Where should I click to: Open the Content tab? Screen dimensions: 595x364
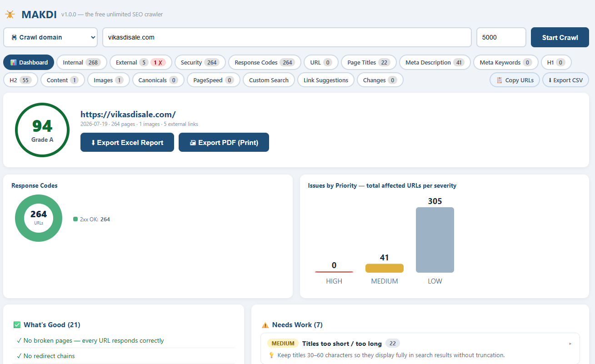click(63, 80)
